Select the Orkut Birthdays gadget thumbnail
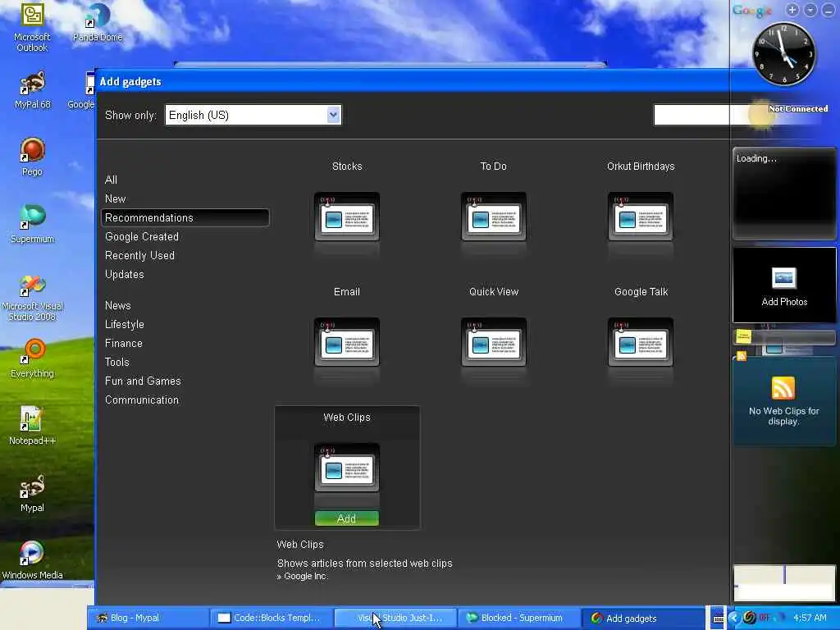The image size is (840, 630). coord(640,217)
